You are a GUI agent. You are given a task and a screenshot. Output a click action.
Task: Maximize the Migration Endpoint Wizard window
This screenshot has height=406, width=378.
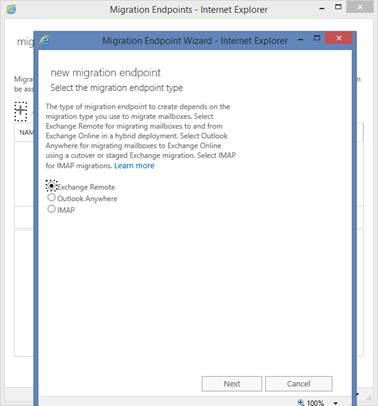coord(317,38)
